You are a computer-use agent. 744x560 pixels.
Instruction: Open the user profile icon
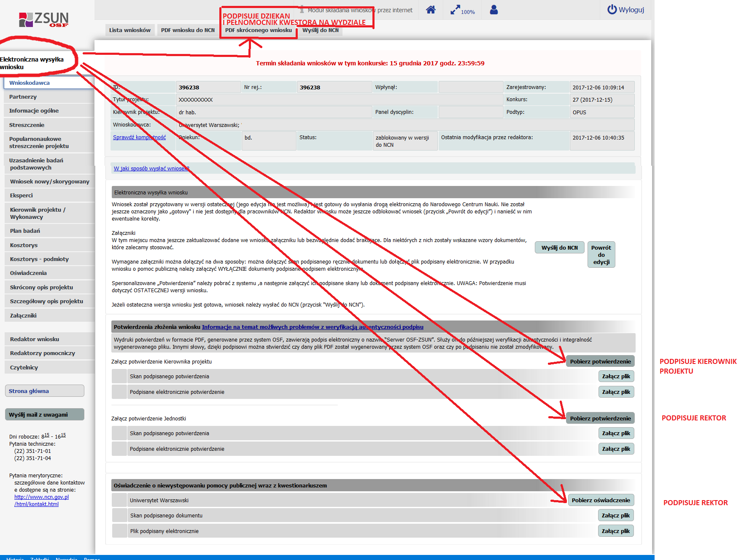[494, 10]
